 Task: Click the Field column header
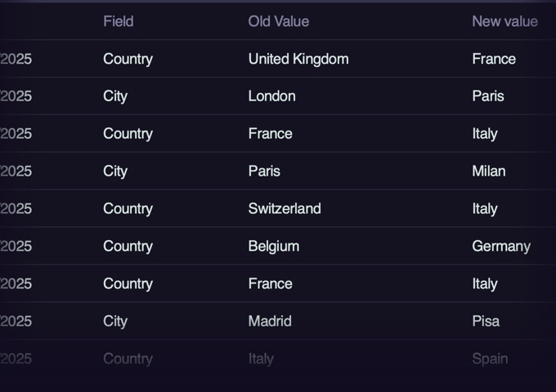coord(118,21)
